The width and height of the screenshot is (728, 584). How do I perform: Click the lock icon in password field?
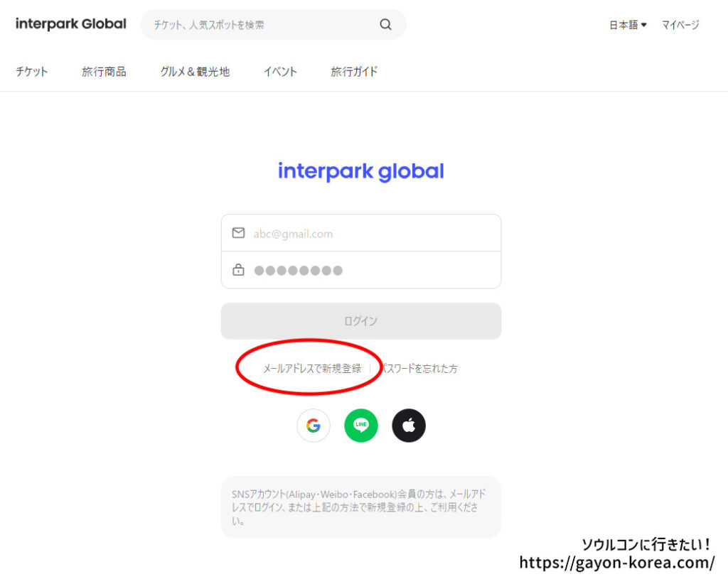238,269
